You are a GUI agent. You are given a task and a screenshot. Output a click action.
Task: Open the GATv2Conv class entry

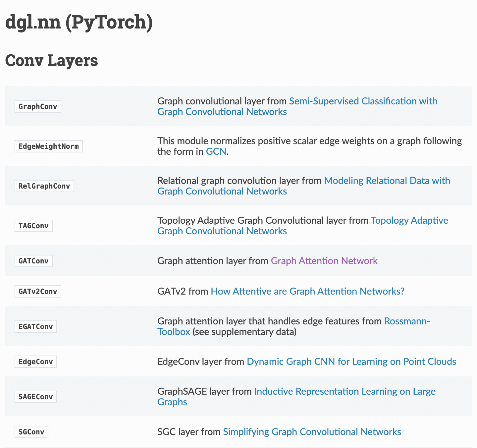coord(38,291)
